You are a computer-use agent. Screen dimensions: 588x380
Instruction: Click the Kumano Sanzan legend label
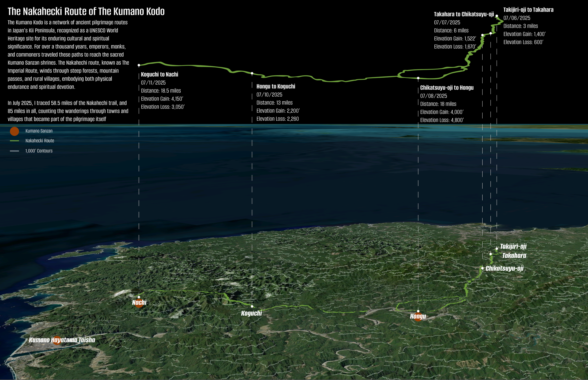(39, 131)
